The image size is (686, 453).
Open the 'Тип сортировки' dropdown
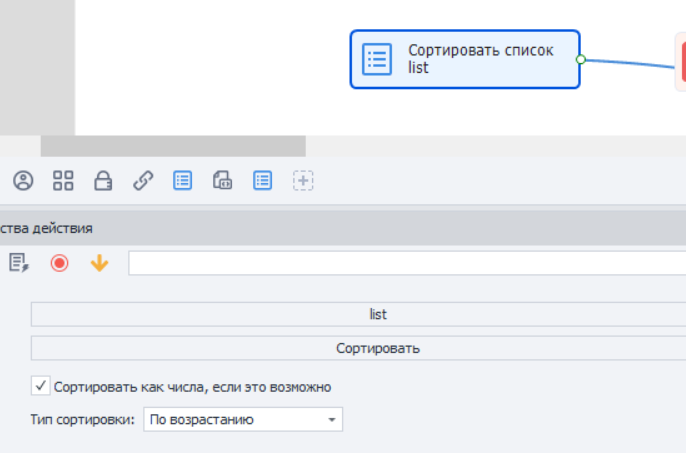243,420
